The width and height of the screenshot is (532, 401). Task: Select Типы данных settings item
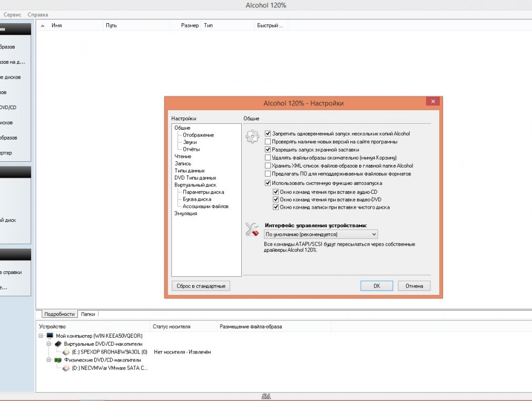(x=190, y=170)
